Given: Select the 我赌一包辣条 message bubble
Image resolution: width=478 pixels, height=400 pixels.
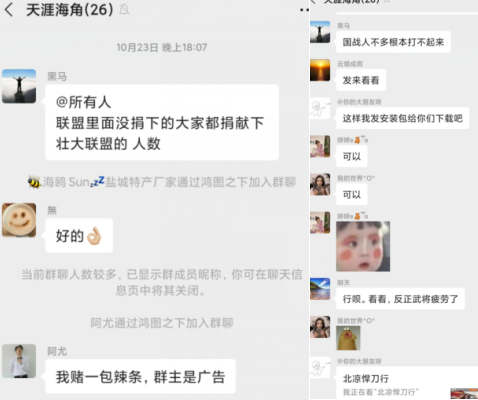Looking at the screenshot, I should pyautogui.click(x=140, y=376).
